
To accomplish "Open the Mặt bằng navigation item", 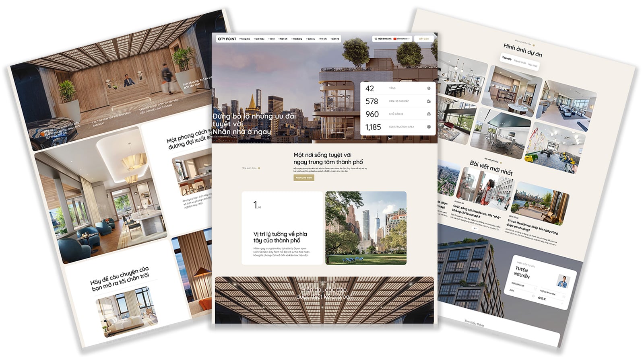I will coord(297,39).
